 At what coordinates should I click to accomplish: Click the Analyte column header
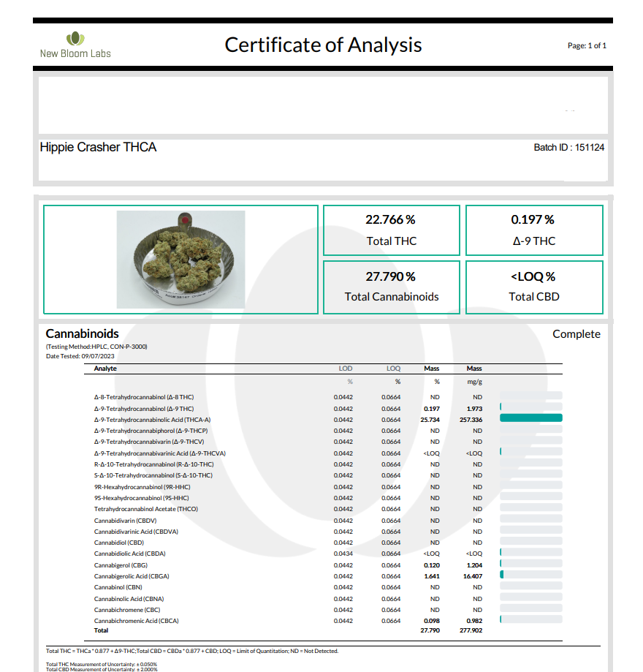[105, 369]
